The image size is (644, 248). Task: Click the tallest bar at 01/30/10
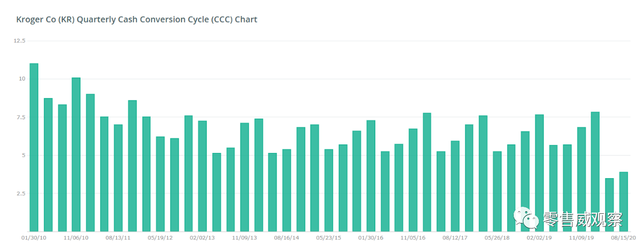pos(34,147)
